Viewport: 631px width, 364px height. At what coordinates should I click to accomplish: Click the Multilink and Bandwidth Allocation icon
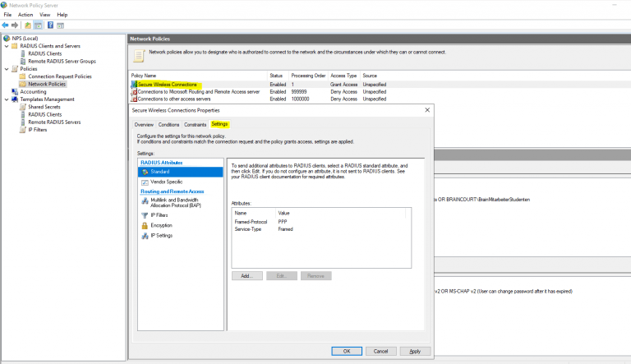[145, 200]
